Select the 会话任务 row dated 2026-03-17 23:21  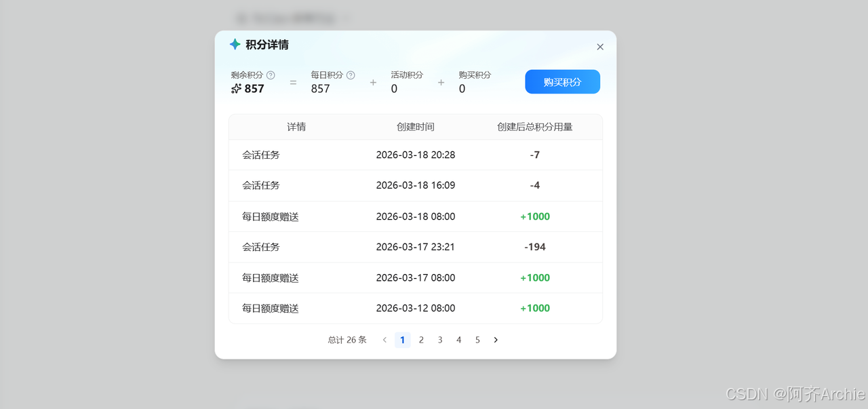tap(416, 246)
